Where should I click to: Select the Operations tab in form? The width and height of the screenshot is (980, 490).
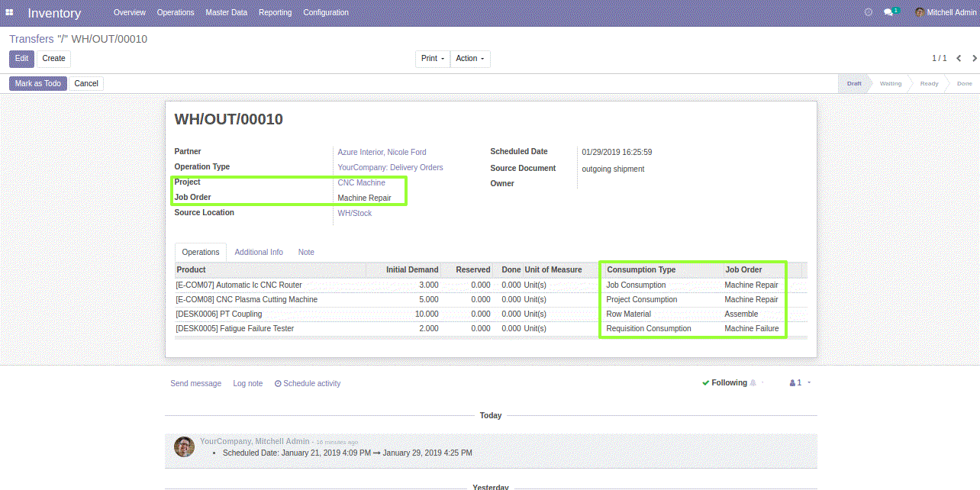click(201, 252)
